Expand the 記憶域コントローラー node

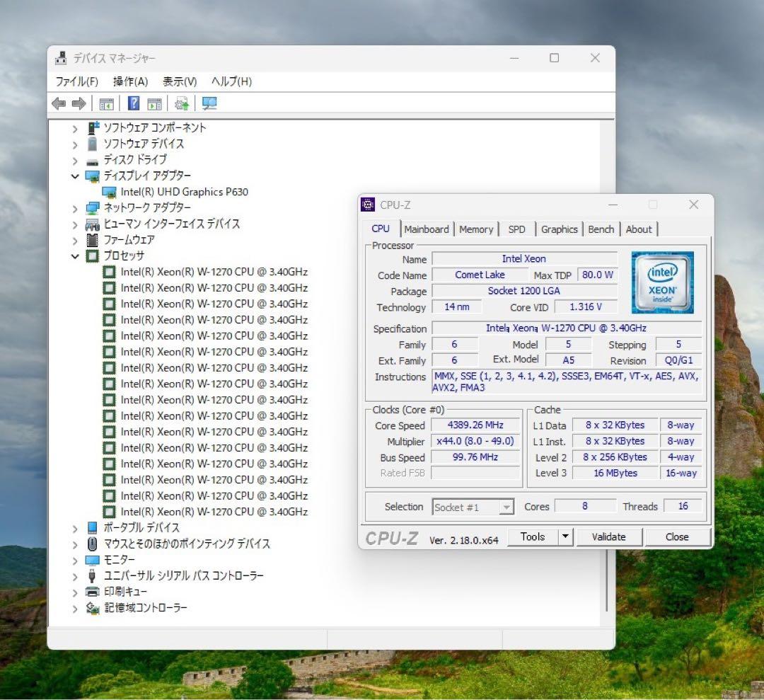pos(74,609)
